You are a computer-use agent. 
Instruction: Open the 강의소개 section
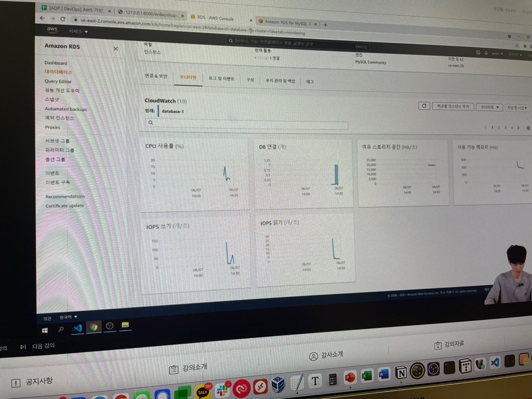click(188, 368)
